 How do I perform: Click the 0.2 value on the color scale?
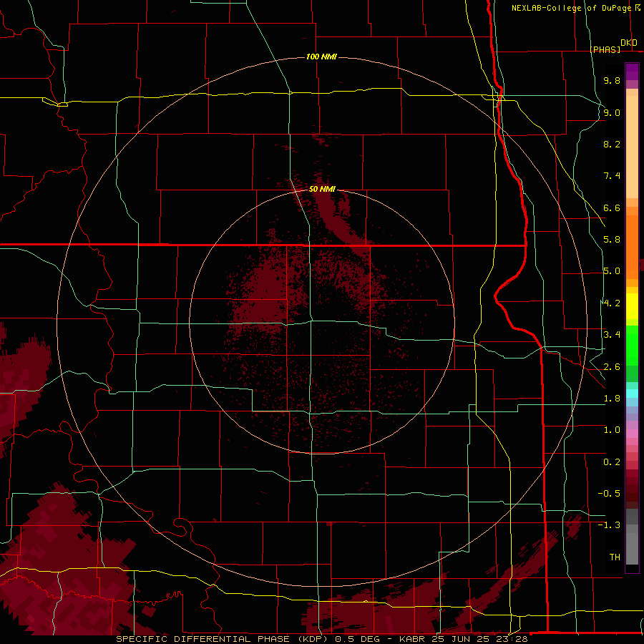pyautogui.click(x=612, y=462)
